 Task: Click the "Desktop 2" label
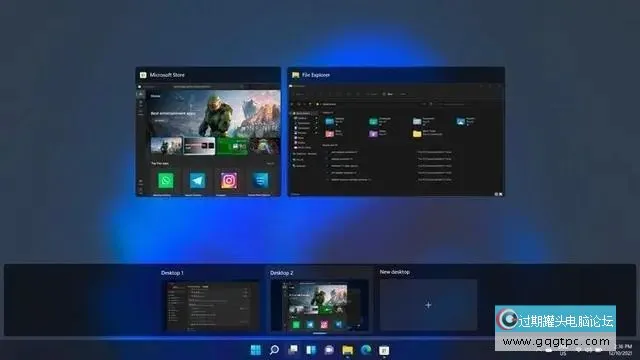(x=282, y=273)
